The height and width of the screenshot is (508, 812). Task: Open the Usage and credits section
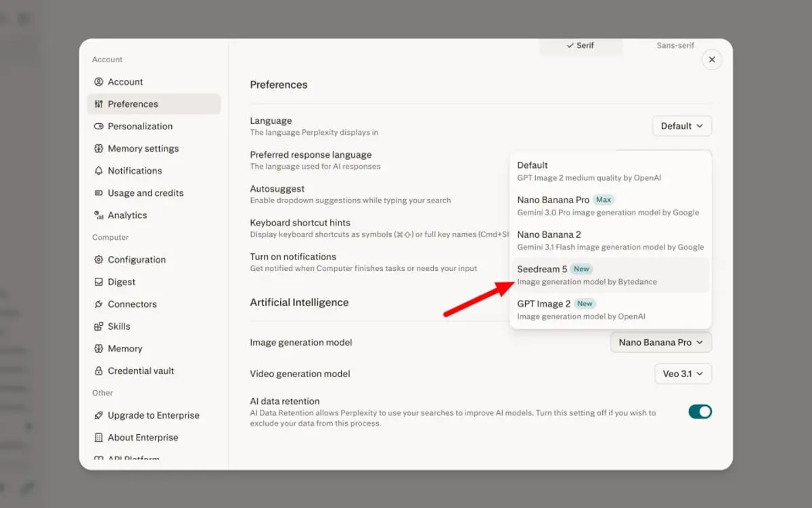tap(154, 193)
